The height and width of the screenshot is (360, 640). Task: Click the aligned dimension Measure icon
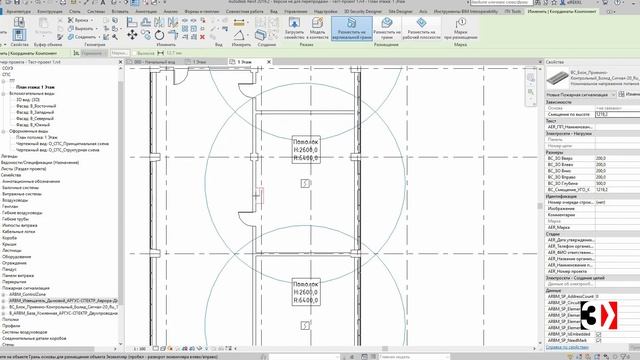pyautogui.click(x=240, y=22)
